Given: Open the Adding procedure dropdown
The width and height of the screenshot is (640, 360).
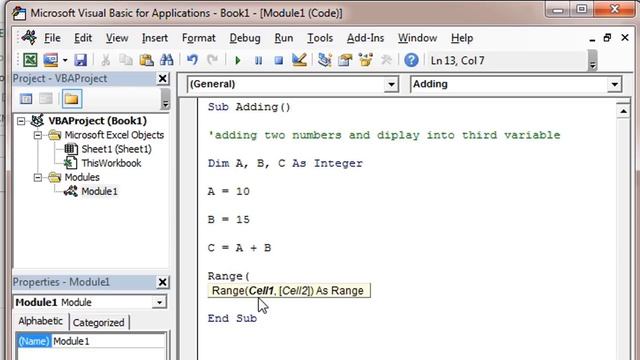Looking at the screenshot, I should 614,84.
